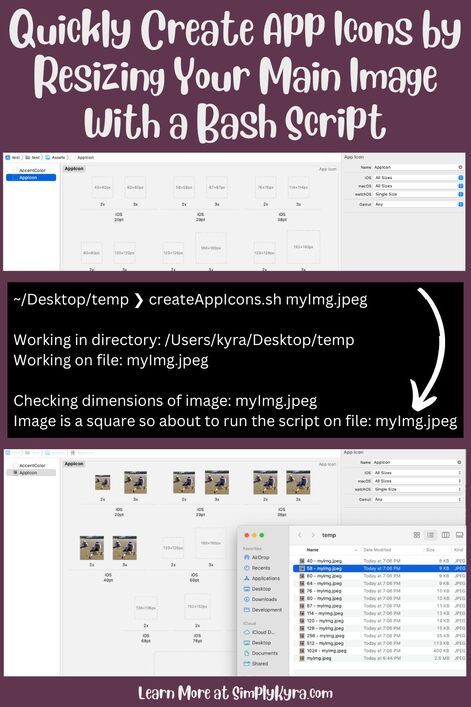The image size is (471, 707).
Task: Open Gamut dropdown in bottom Xcode inspector
Action: pyautogui.click(x=417, y=499)
